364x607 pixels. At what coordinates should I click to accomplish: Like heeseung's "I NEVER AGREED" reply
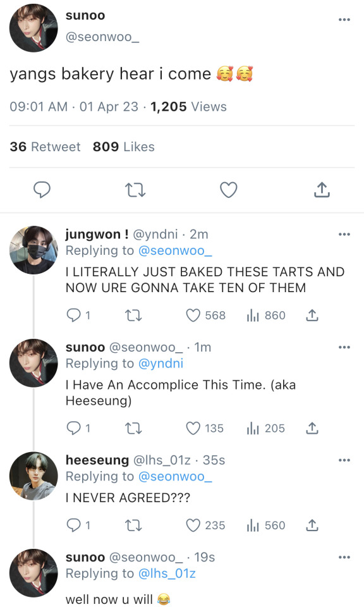click(x=193, y=525)
